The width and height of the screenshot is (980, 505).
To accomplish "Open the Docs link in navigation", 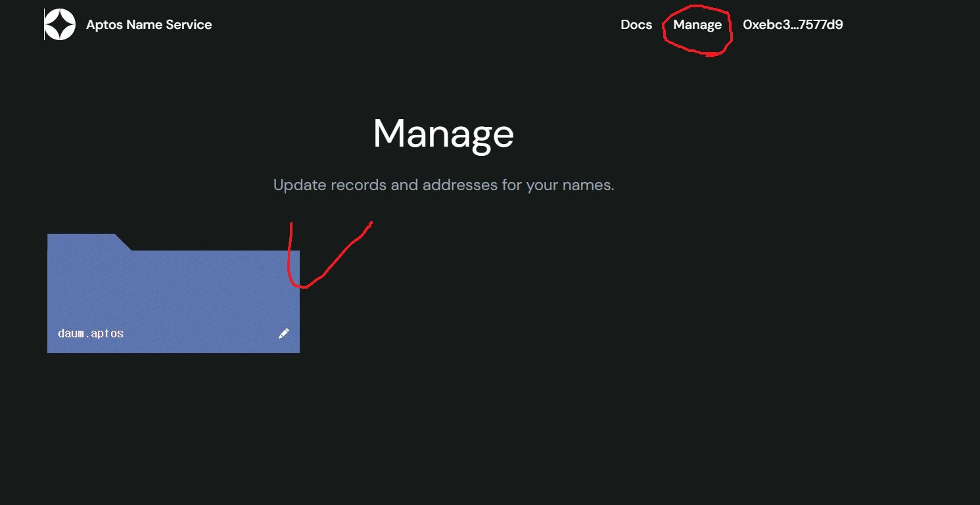I will click(636, 25).
